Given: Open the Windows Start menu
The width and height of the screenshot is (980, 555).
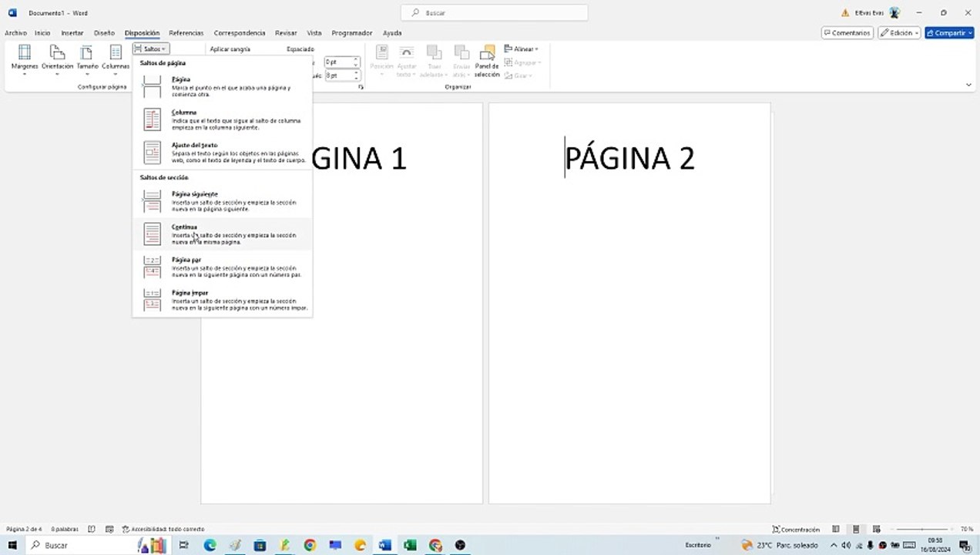Looking at the screenshot, I should pos(12,545).
